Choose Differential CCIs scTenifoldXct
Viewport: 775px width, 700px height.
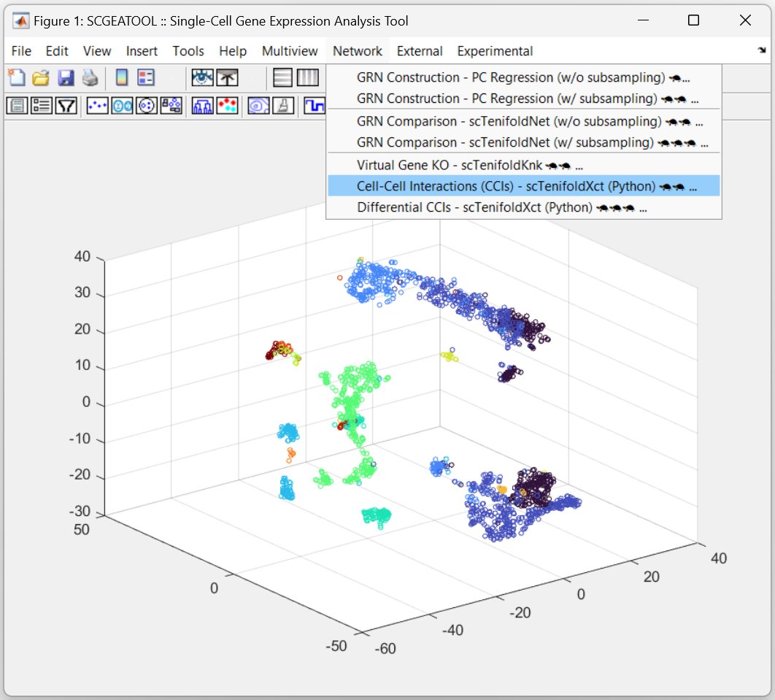523,207
